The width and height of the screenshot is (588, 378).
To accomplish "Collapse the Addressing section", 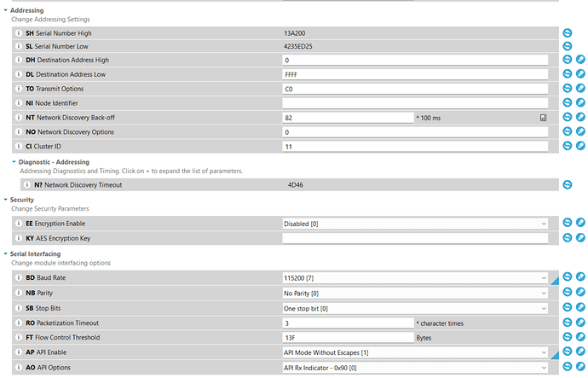I will pyautogui.click(x=5, y=10).
